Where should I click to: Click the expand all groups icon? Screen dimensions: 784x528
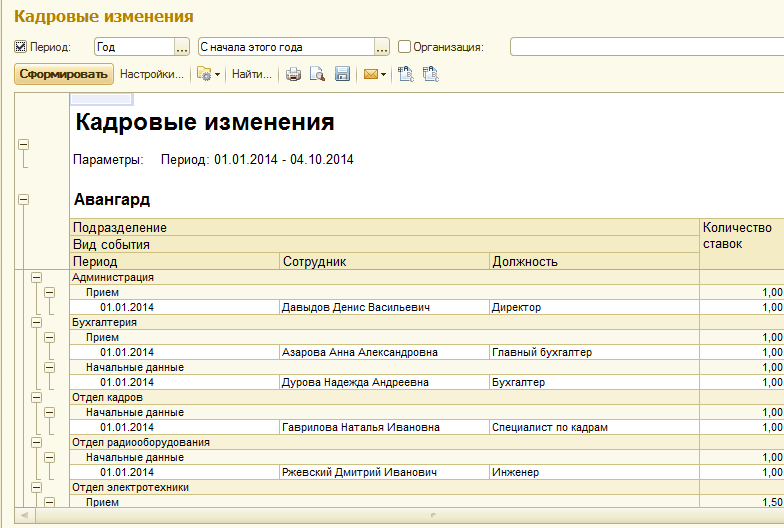tap(406, 74)
